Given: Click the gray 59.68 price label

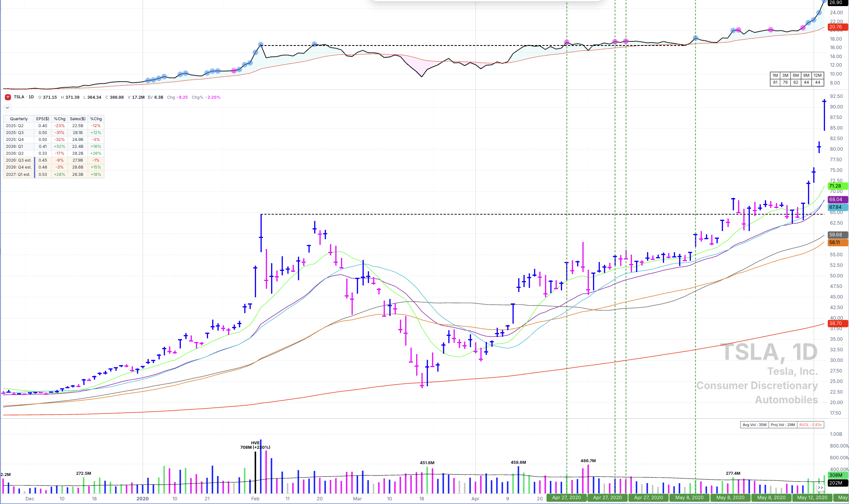Looking at the screenshot, I should pos(838,235).
